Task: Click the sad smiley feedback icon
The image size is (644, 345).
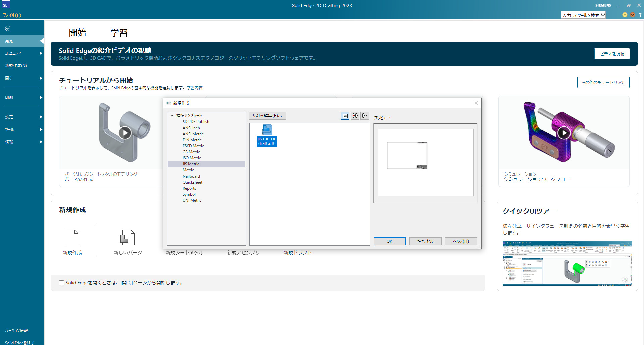Action: (x=632, y=15)
